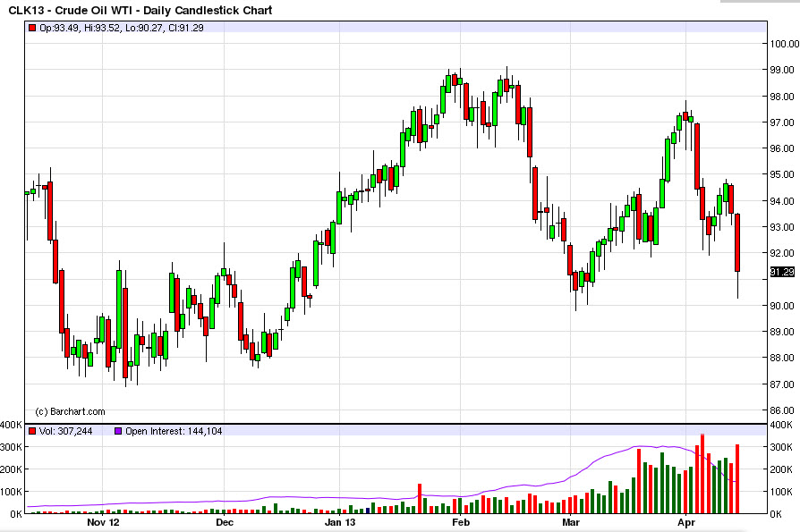
Task: Click the right-side 400K volume axis label
Action: [x=781, y=425]
